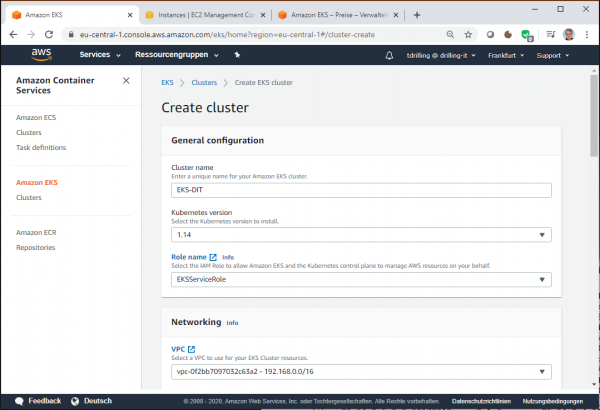Click the pin shortcut icon in AWS navbar
Viewport: 600px width, 410px height.
pos(237,55)
